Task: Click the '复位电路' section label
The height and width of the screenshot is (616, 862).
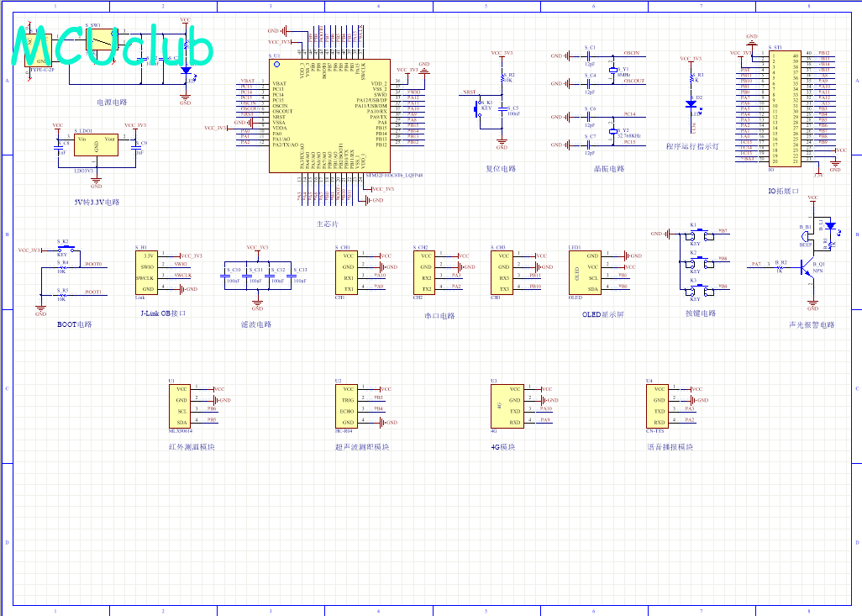Action: pyautogui.click(x=501, y=169)
